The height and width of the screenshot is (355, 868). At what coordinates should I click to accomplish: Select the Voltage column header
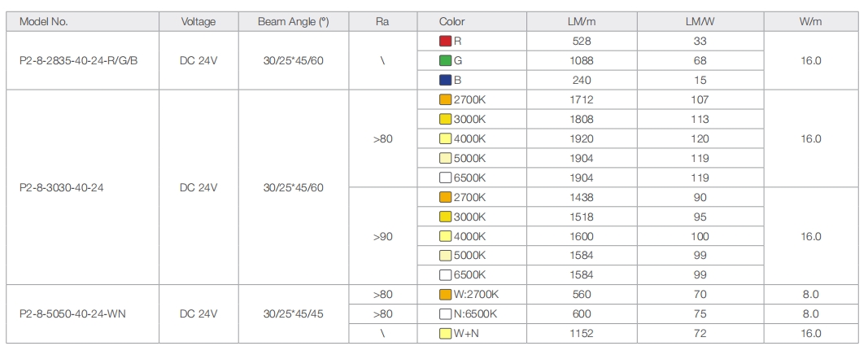click(198, 22)
